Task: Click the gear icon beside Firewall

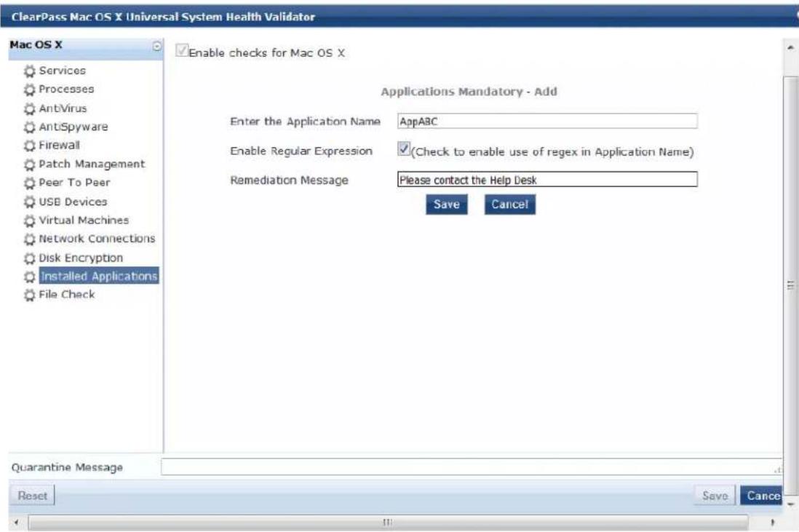Action: pos(30,146)
